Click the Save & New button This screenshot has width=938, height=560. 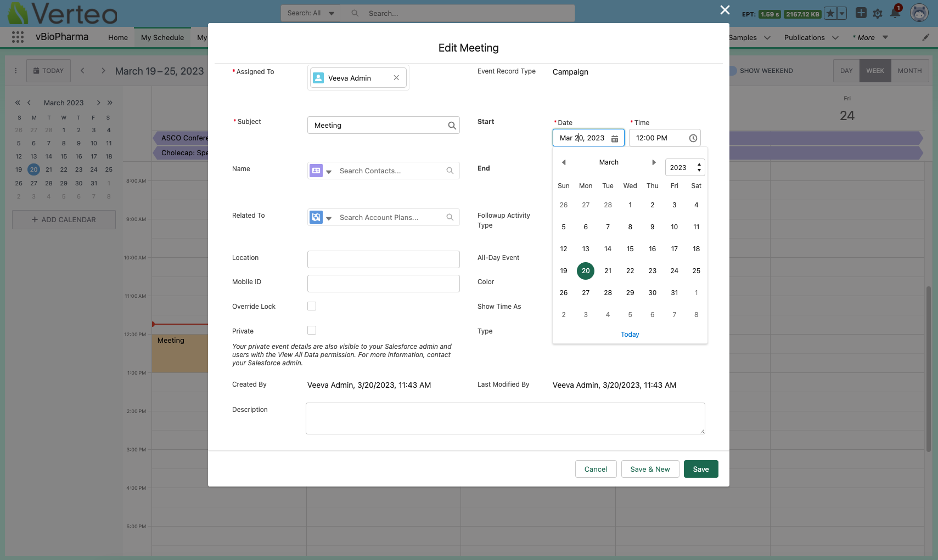(650, 469)
